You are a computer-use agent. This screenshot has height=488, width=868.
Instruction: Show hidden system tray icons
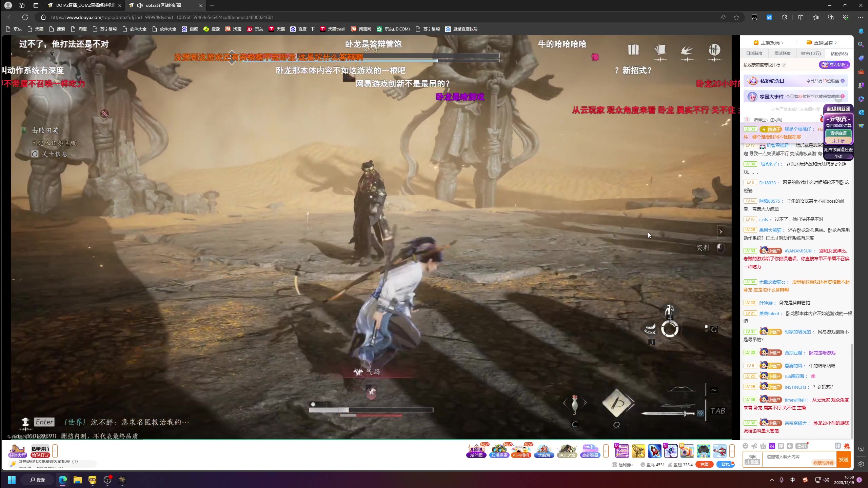(772, 480)
